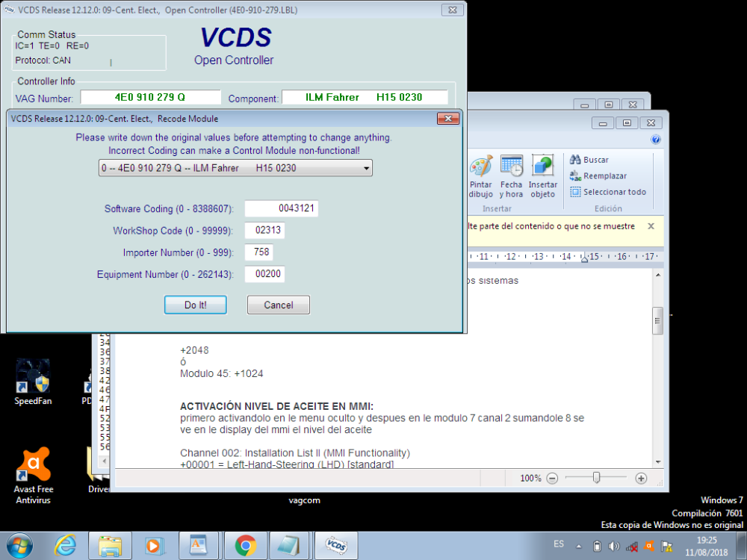Click the Pintar dibujo icon in WordPad

click(480, 176)
